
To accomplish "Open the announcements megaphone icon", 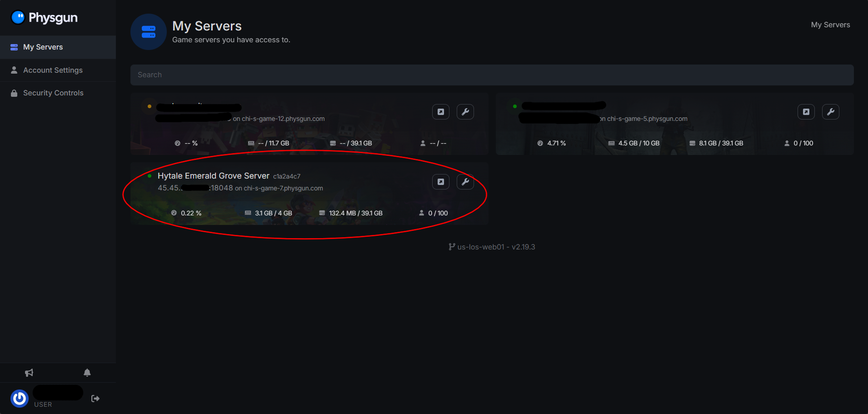I will (x=29, y=373).
